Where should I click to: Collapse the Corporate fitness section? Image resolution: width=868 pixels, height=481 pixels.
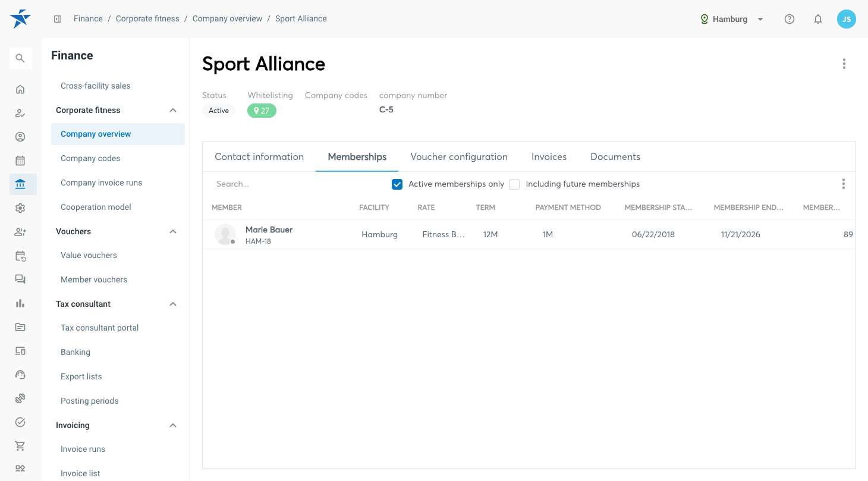pyautogui.click(x=173, y=110)
